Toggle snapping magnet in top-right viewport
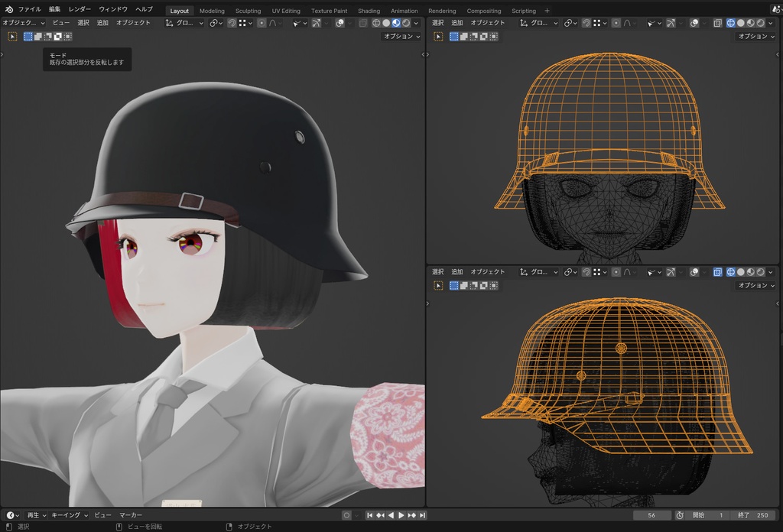This screenshot has height=532, width=783. pyautogui.click(x=586, y=23)
